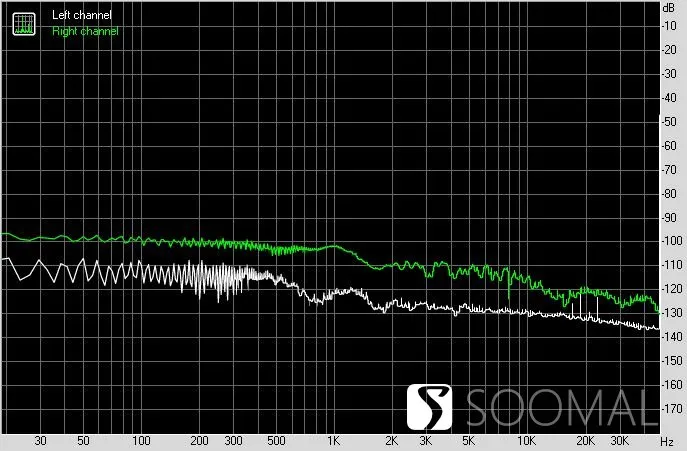687x451 pixels.
Task: Click the 'dB' unit label
Action: click(x=669, y=7)
